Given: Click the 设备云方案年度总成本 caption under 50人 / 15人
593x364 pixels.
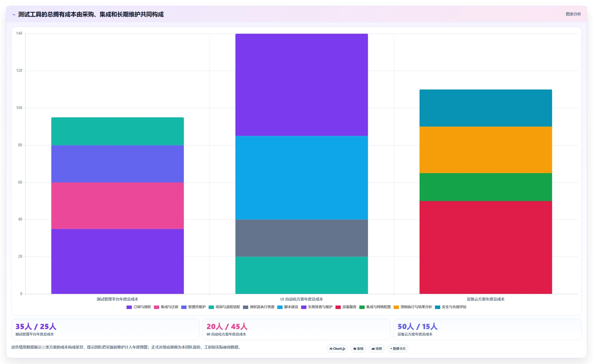Looking at the screenshot, I should coord(415,334).
